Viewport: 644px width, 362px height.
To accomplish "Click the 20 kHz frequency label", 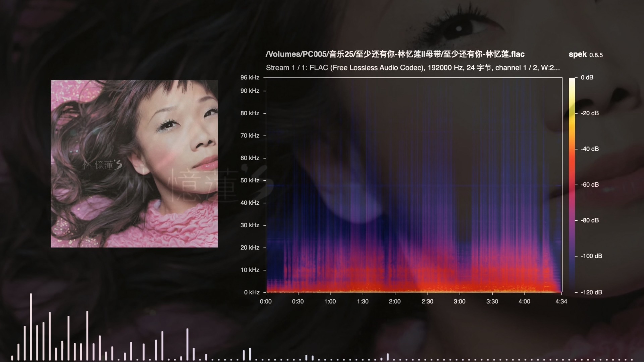I will tap(250, 248).
